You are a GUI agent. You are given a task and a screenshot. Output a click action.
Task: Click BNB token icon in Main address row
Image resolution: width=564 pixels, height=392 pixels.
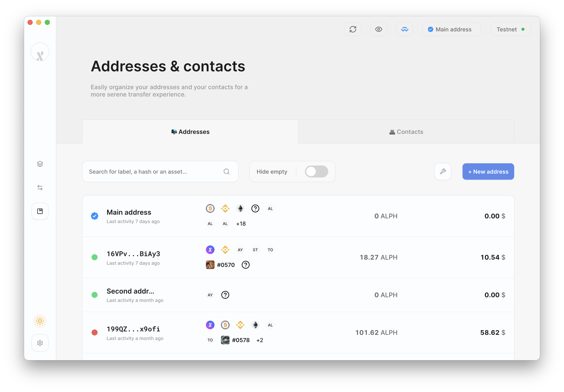(225, 208)
